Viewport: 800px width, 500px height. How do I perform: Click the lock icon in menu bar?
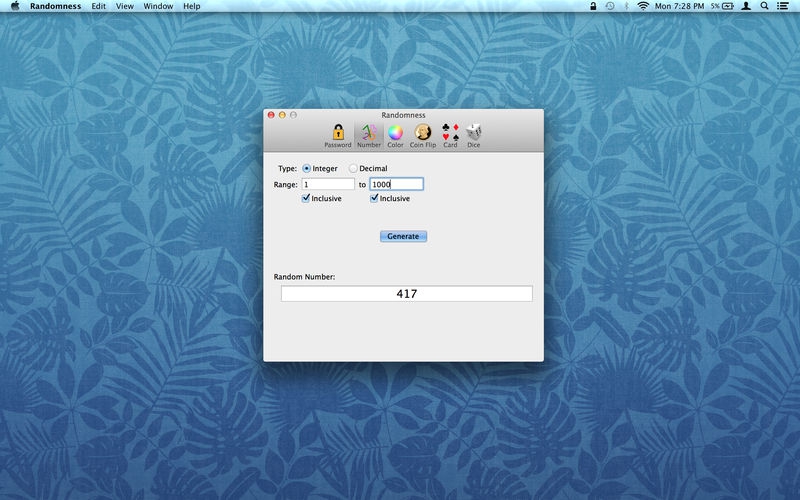593,6
